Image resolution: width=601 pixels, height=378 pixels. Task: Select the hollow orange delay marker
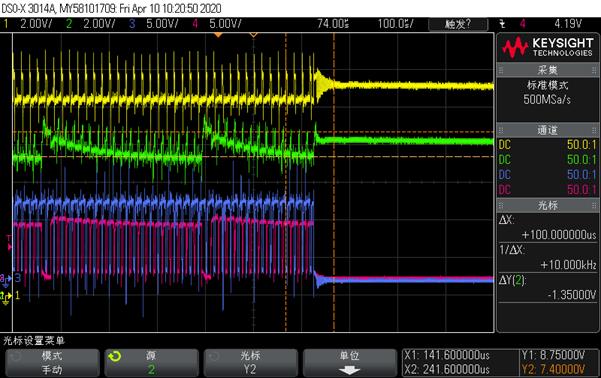click(x=253, y=35)
